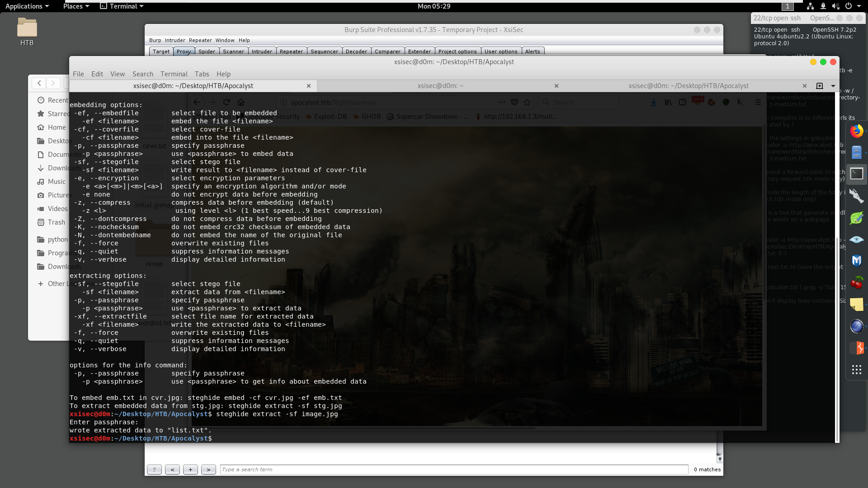Open the Alerts tab in Burp Suite
This screenshot has width=868, height=488.
point(533,52)
